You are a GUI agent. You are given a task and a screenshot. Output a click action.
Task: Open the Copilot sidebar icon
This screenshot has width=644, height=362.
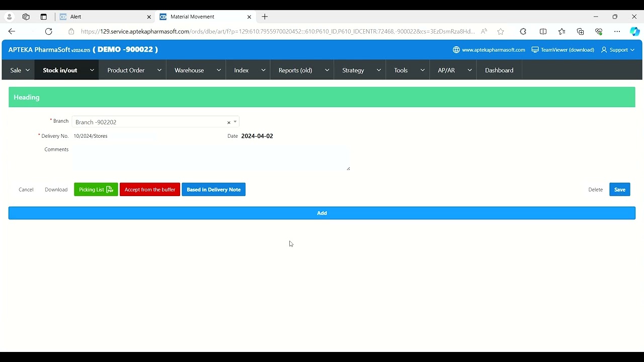point(635,31)
